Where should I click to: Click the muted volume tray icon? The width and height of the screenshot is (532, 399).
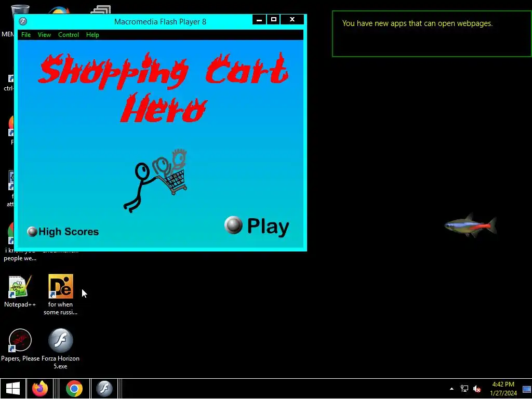477,389
